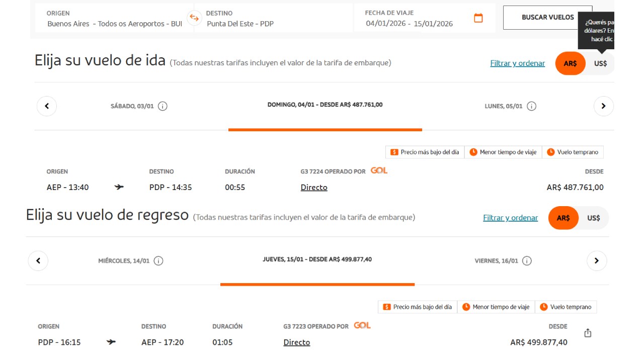Switch outbound prices to US$
Viewport: 644px width, 362px height.
[x=601, y=63]
